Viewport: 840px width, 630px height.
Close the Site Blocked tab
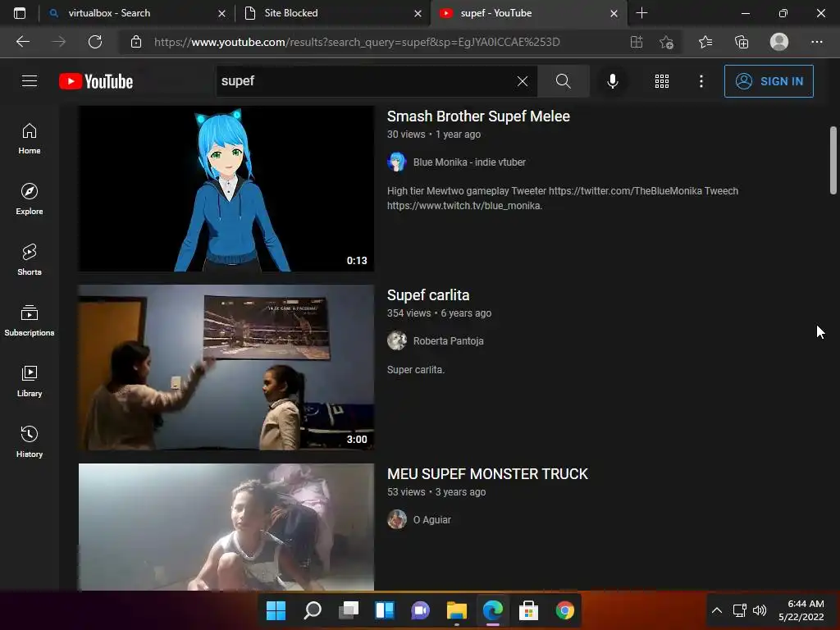[418, 13]
